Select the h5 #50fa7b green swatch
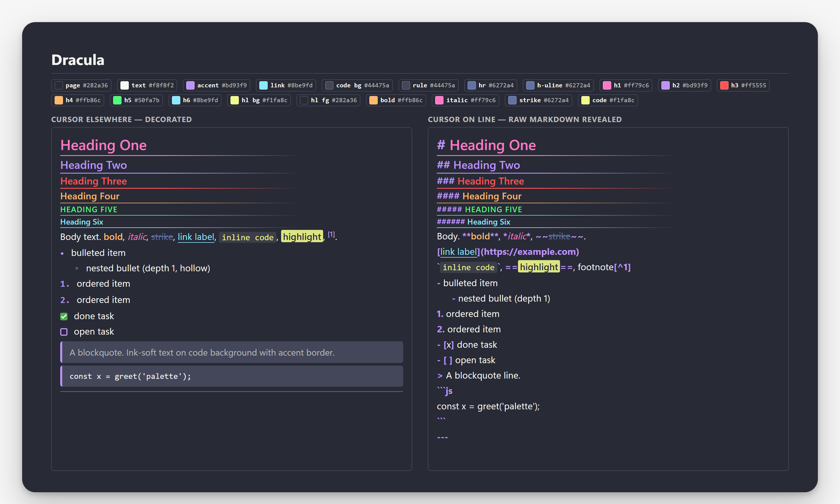This screenshot has width=840, height=504. point(136,100)
